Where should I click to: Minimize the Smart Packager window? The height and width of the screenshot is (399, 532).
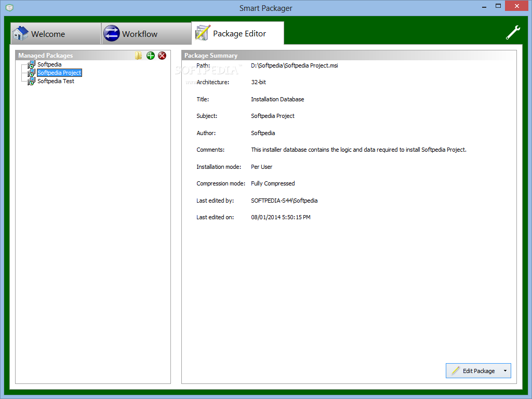[484, 6]
